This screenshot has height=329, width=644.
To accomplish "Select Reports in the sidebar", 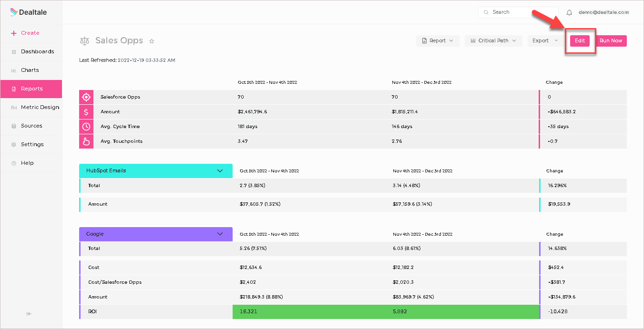I will pyautogui.click(x=31, y=89).
